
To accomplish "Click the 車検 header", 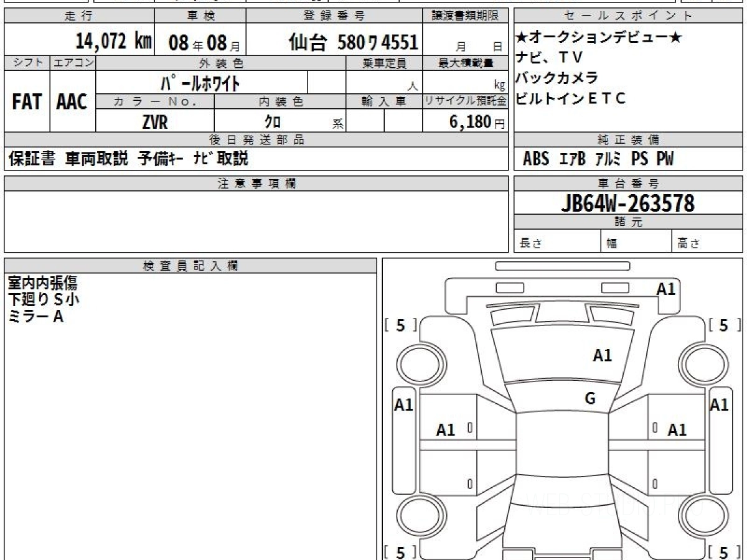I will pyautogui.click(x=200, y=16).
